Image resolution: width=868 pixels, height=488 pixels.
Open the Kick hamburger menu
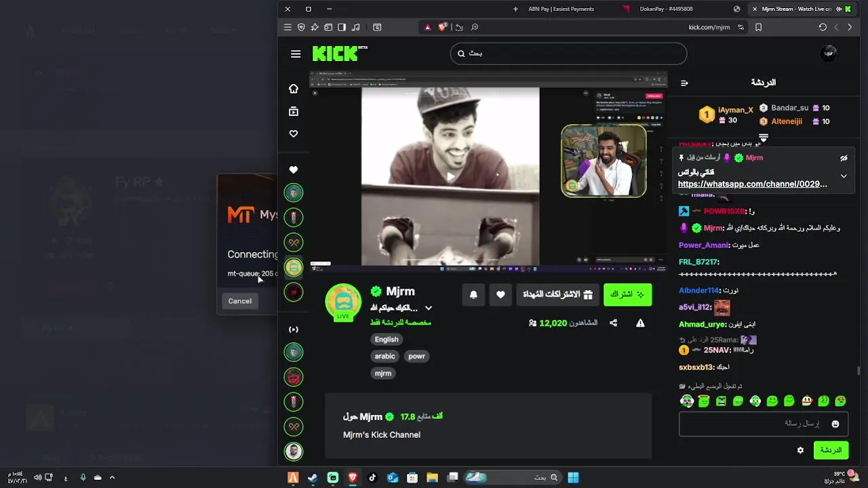point(296,54)
